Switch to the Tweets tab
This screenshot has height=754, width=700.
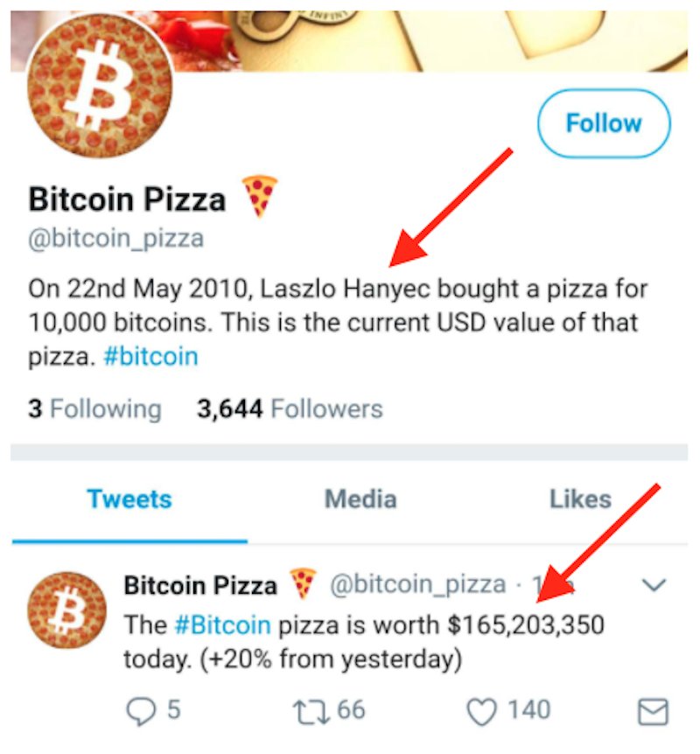[x=129, y=499]
